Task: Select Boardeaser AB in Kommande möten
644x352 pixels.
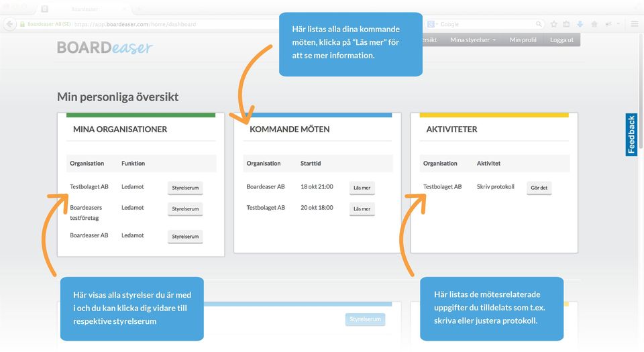Action: (x=266, y=186)
